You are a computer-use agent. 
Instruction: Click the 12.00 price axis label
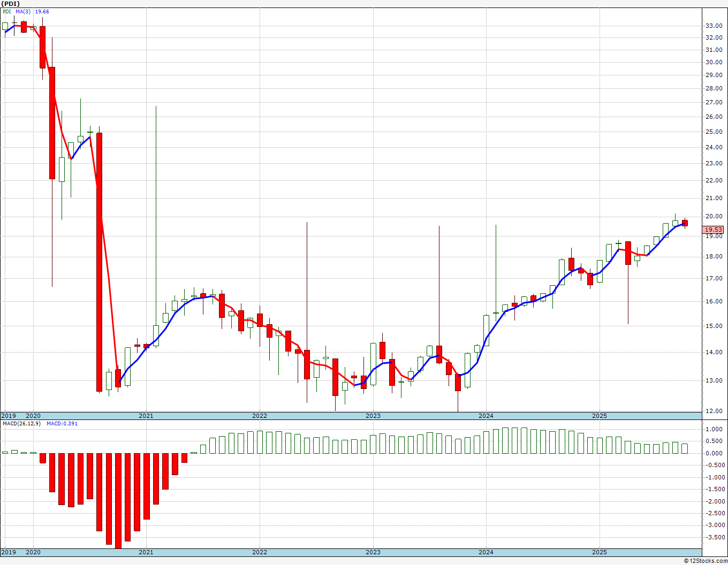coord(714,411)
